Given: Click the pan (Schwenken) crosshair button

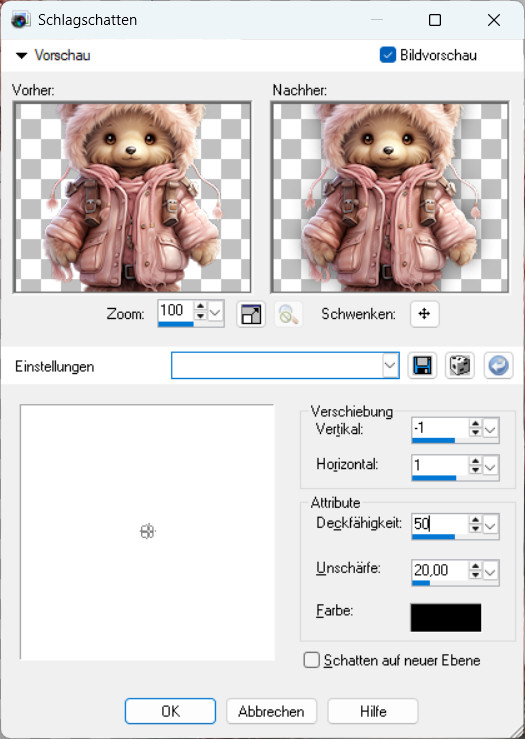Looking at the screenshot, I should pos(424,314).
